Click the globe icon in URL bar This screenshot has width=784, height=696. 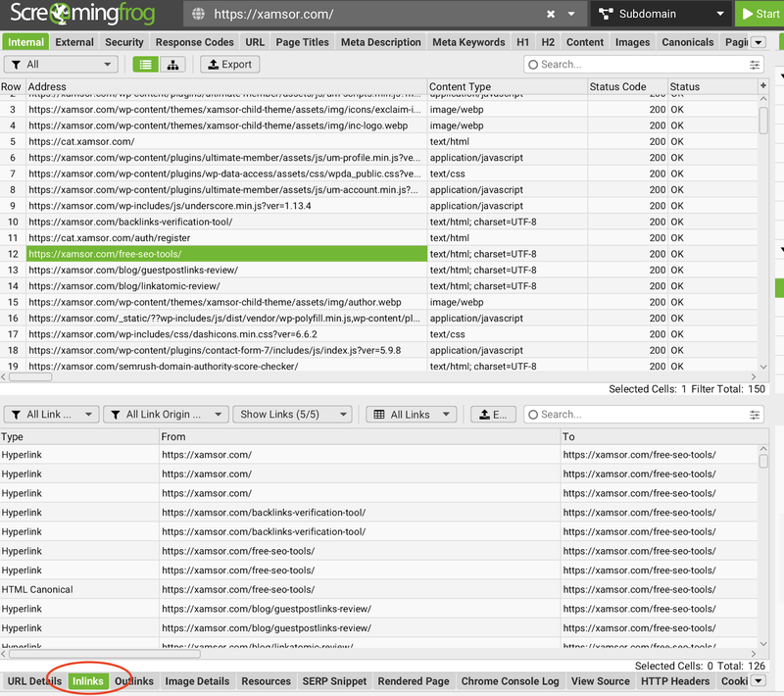point(199,15)
